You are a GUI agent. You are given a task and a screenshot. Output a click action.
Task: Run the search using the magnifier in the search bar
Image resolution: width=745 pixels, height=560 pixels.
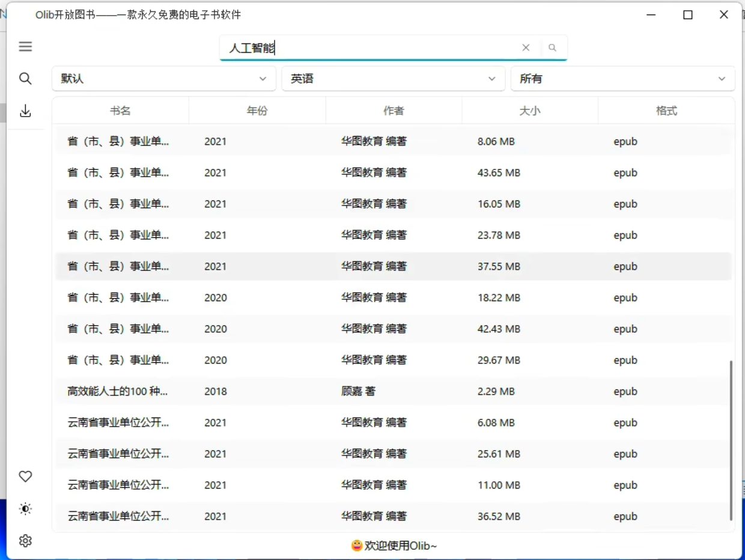click(552, 47)
